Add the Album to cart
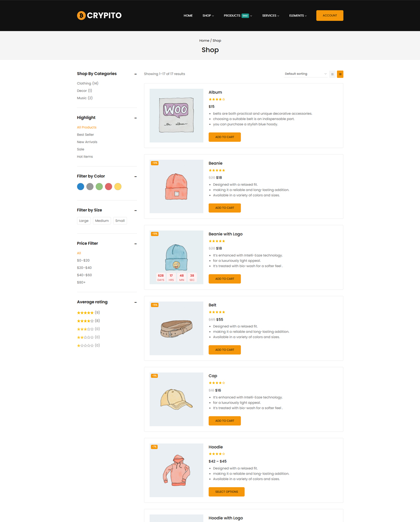 pos(225,137)
